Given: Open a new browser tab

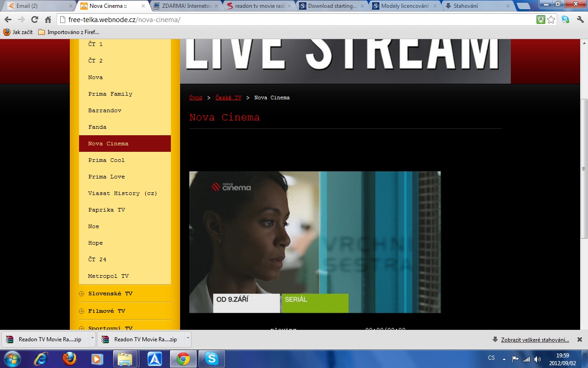Looking at the screenshot, I should pos(523,6).
